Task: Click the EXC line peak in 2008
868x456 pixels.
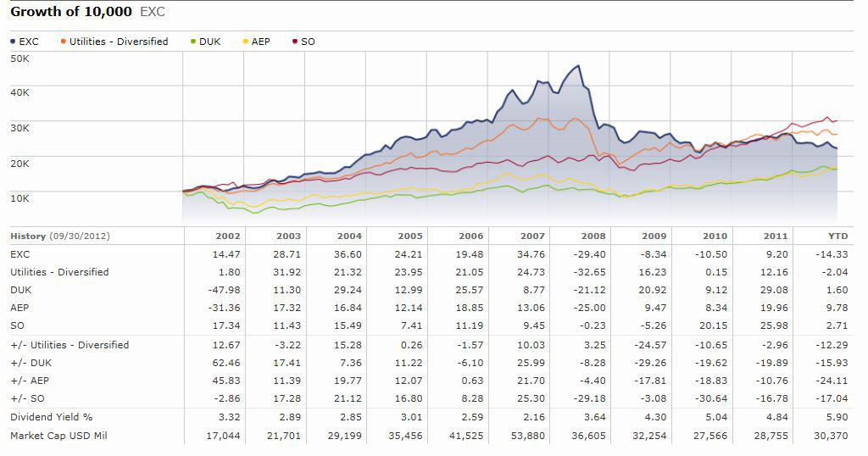Action: [578, 66]
